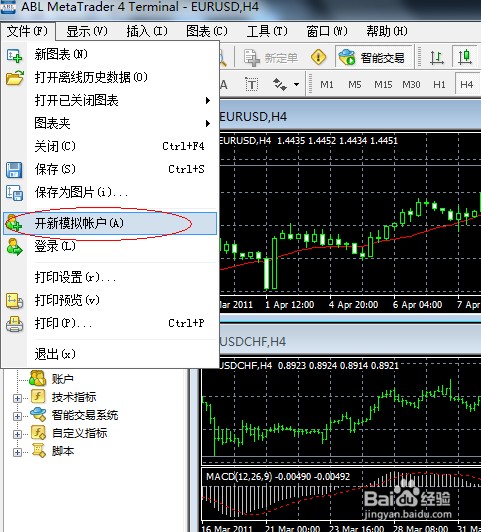Click the login user icon beside 登录
The image size is (481, 532).
[14, 246]
